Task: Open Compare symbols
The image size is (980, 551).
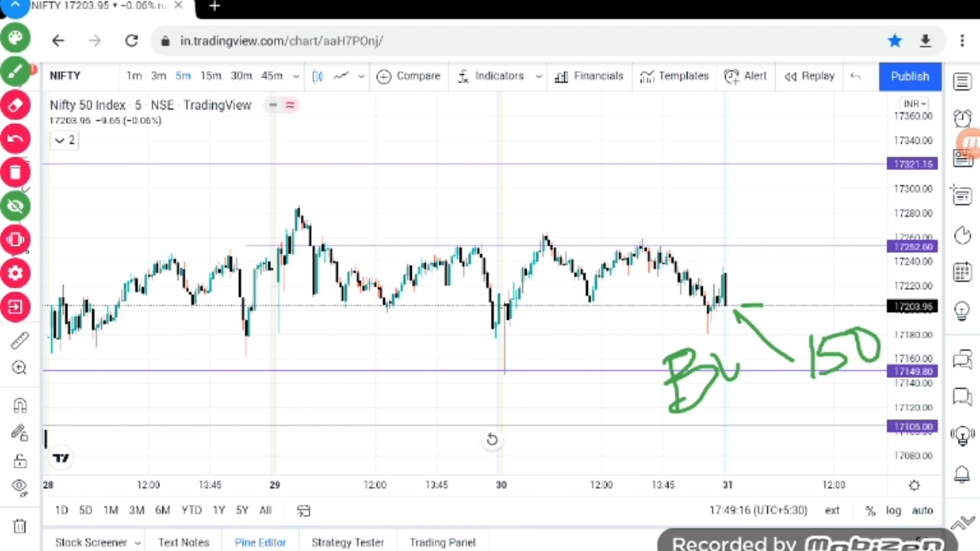Action: click(409, 76)
